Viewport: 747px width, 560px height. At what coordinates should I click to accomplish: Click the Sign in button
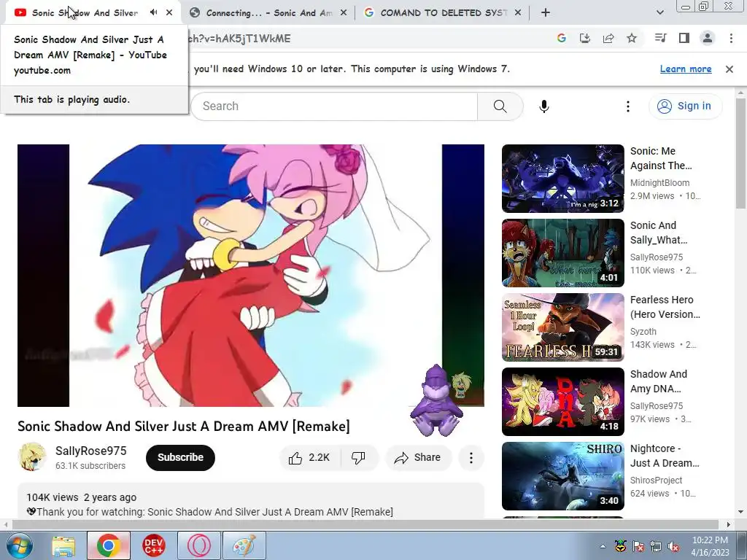[685, 106]
